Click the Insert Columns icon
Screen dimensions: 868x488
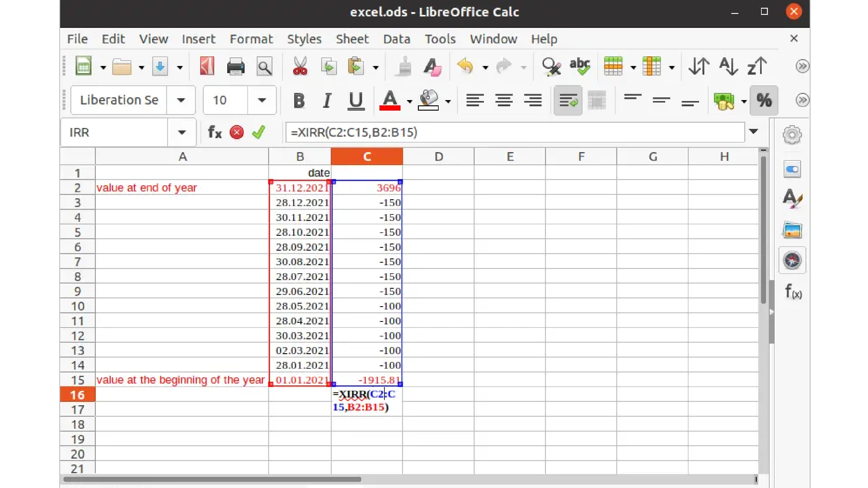coord(652,66)
